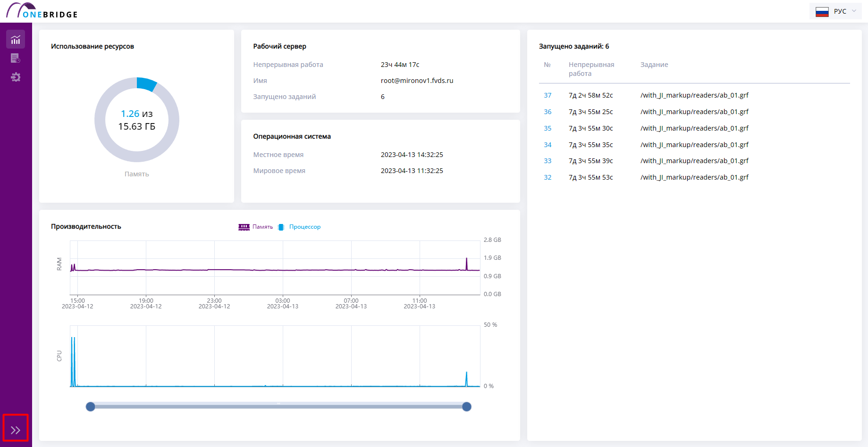Select the left handle of the time range slider

(91, 406)
